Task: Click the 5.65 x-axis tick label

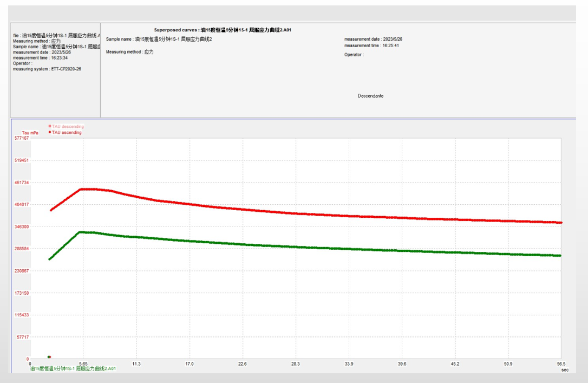Action: (x=83, y=364)
